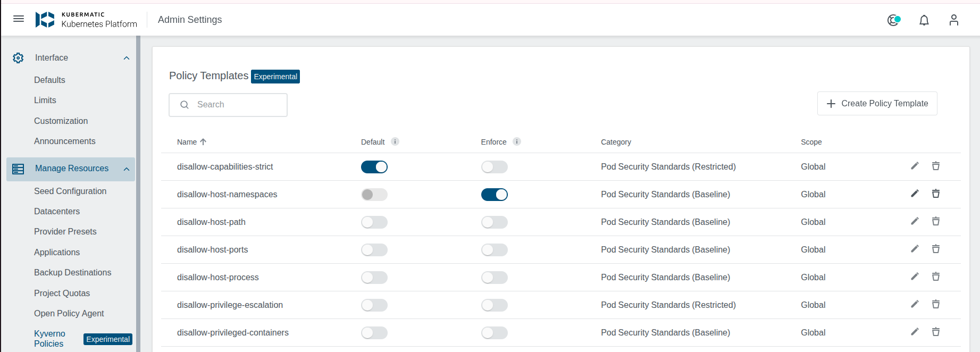Click Create Policy Template button

point(877,104)
